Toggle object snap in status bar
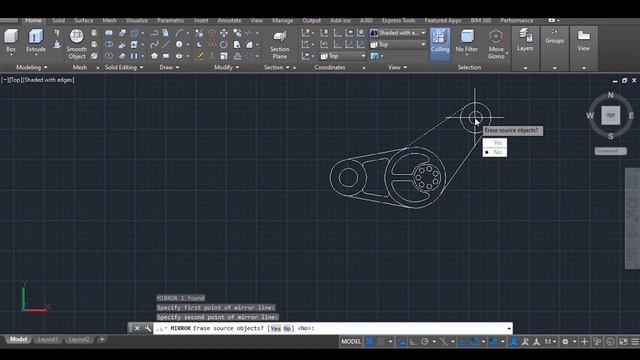 pos(474,342)
